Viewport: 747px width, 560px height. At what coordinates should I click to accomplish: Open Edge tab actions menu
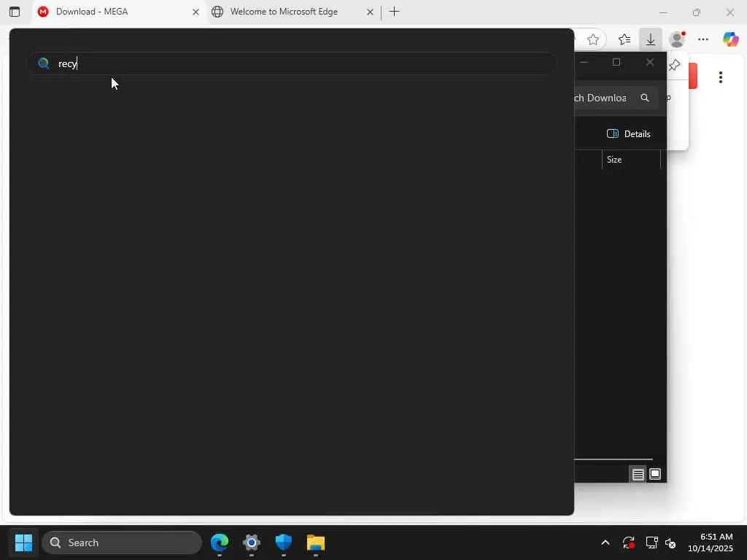[15, 12]
